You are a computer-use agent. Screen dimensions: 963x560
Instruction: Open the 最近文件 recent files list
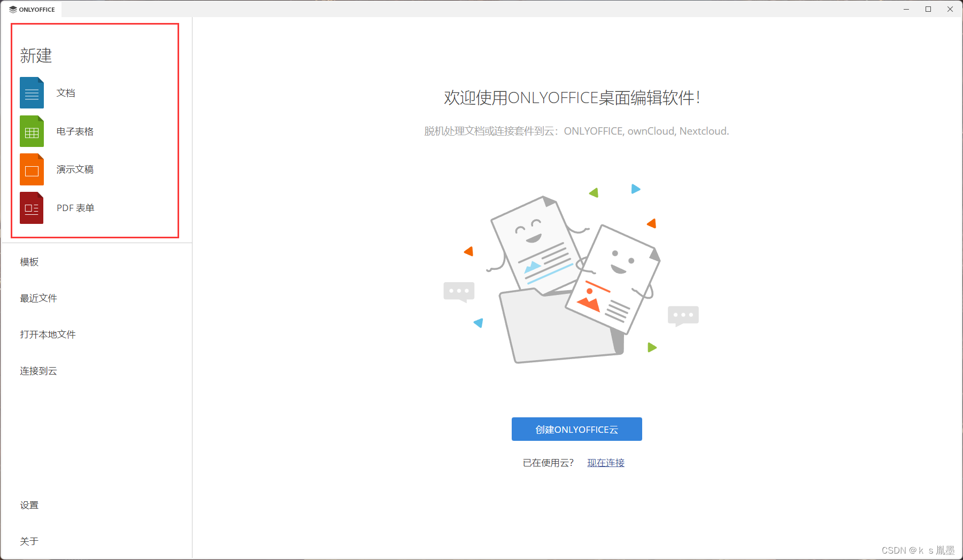click(x=38, y=298)
